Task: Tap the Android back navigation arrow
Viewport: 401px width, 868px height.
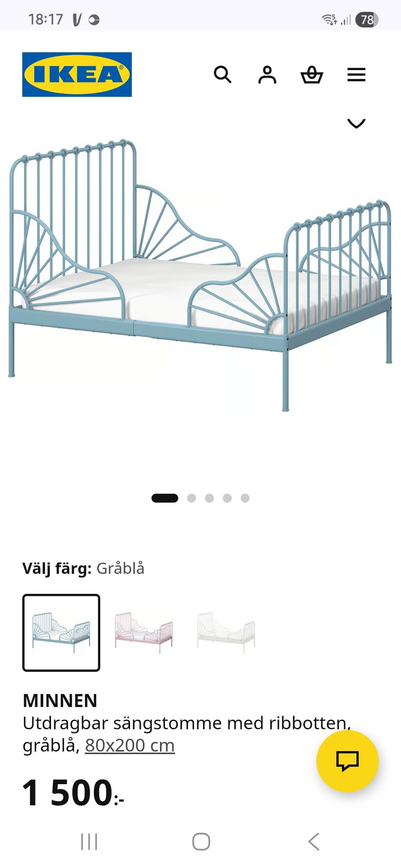Action: pyautogui.click(x=314, y=842)
